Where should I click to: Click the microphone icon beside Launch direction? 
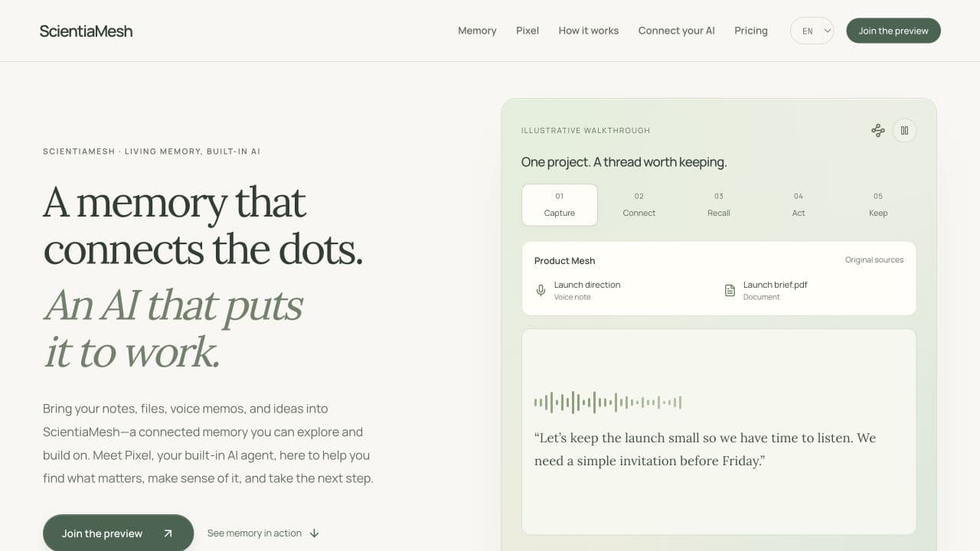[541, 291]
